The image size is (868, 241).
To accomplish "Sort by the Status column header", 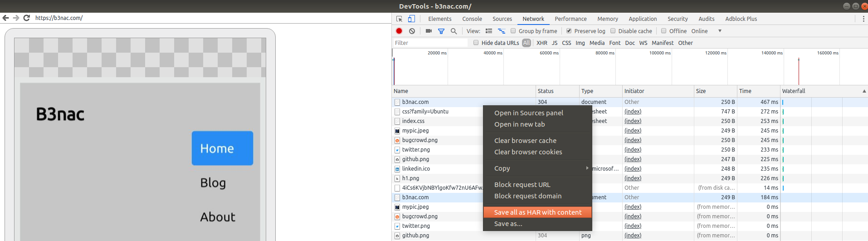I will pyautogui.click(x=557, y=91).
